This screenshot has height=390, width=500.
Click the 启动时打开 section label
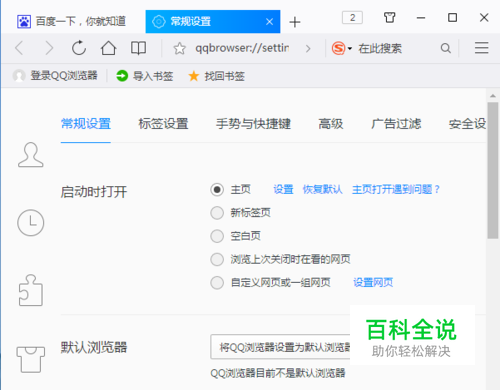[94, 192]
